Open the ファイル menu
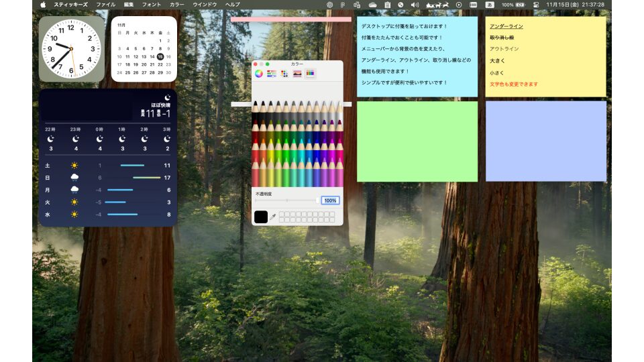Screen dimensions: 644x362 pyautogui.click(x=105, y=5)
